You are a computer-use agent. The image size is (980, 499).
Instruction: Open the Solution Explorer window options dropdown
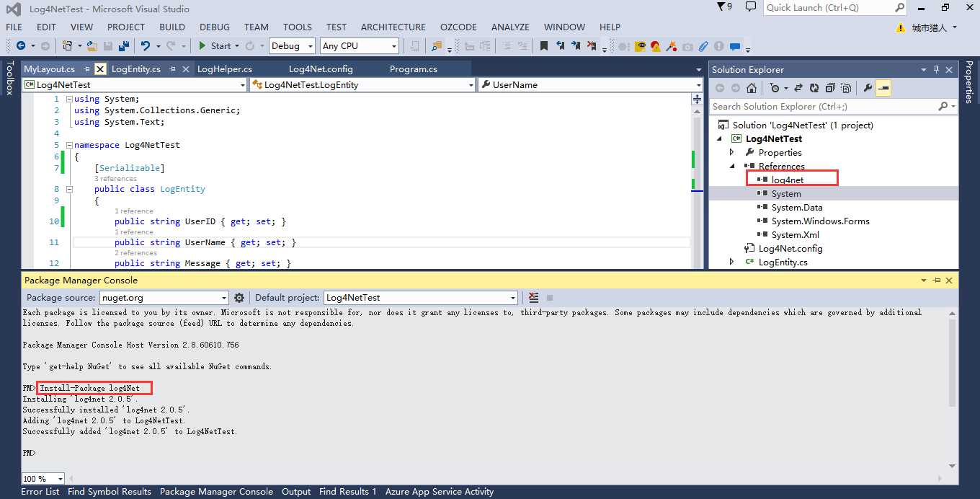924,69
